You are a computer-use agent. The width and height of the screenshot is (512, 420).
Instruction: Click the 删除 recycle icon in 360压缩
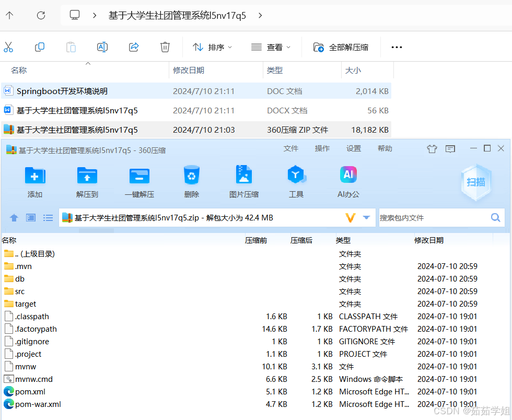[x=192, y=176]
